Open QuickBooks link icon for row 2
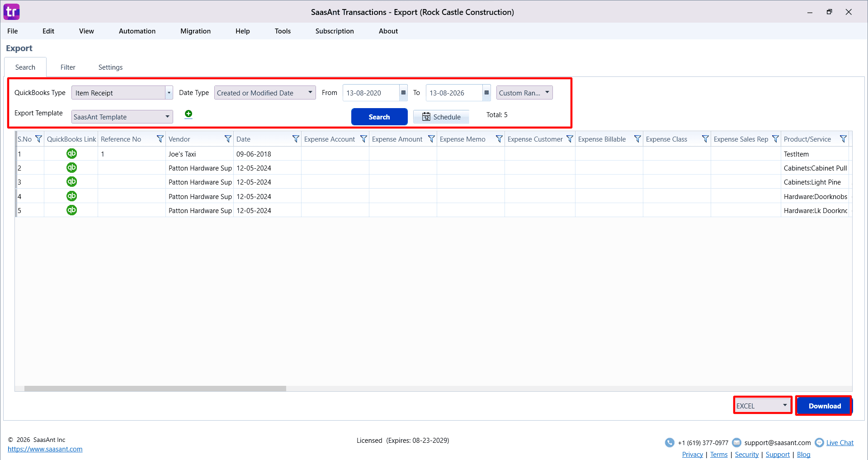 (71, 168)
